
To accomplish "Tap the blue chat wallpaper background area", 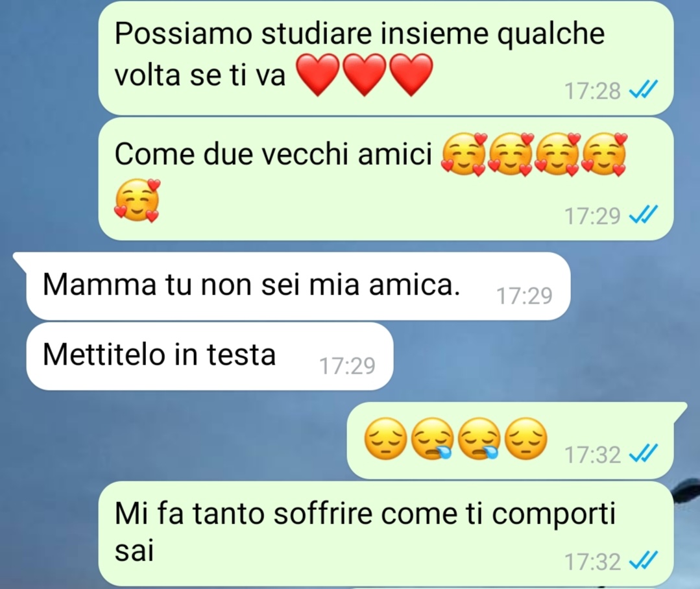I will click(178, 446).
